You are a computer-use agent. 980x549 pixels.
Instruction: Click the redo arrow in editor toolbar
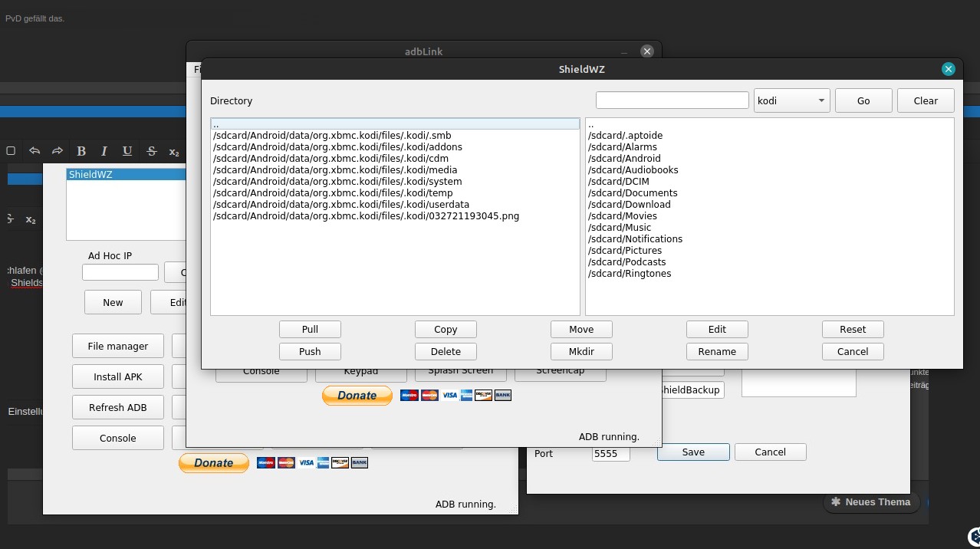(58, 151)
